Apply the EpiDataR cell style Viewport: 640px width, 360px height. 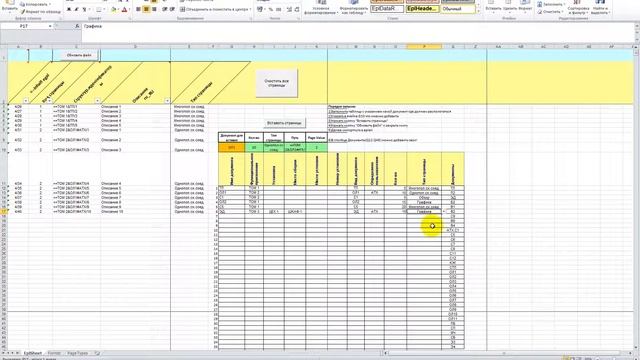coord(387,9)
